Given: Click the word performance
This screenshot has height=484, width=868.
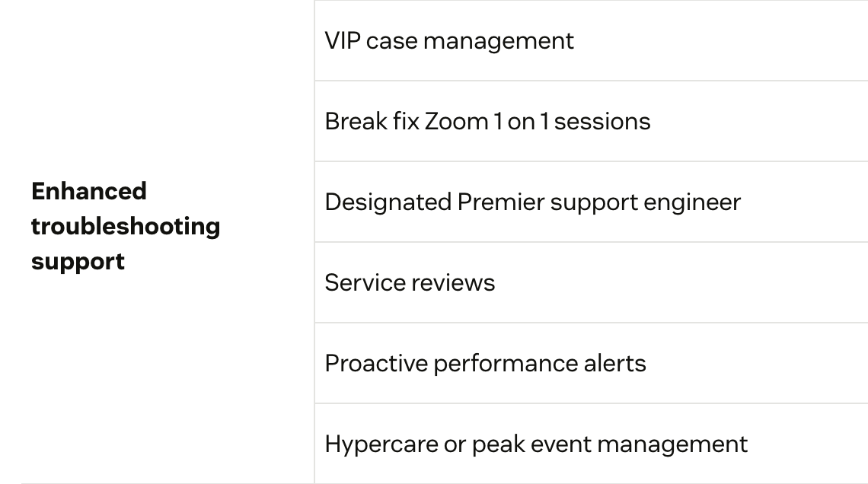Looking at the screenshot, I should point(506,365).
